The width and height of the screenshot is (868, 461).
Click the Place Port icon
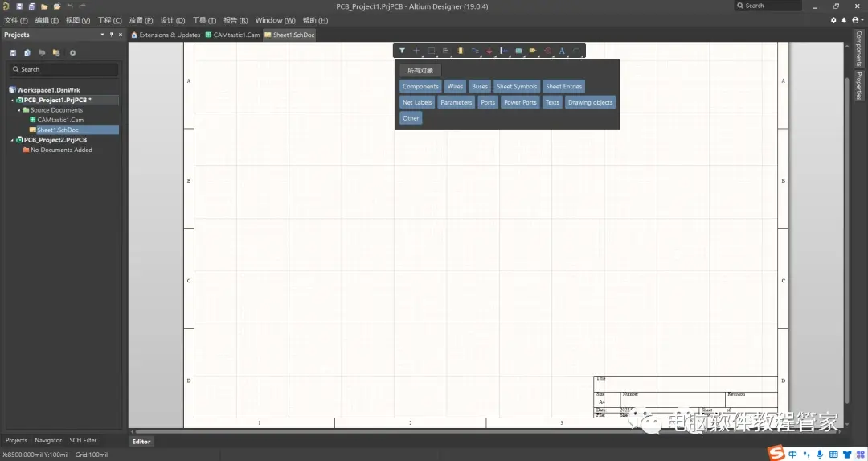(533, 51)
